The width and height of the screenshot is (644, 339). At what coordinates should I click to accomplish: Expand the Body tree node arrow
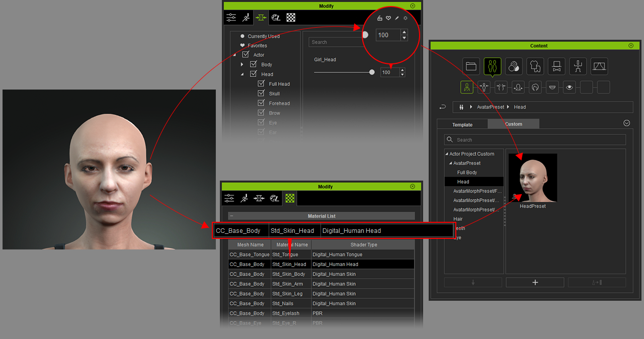click(x=242, y=64)
